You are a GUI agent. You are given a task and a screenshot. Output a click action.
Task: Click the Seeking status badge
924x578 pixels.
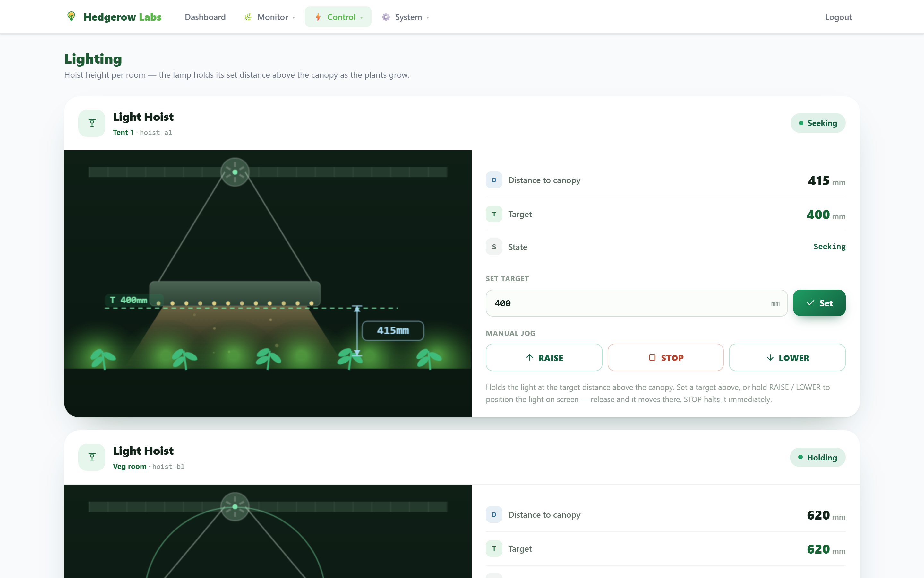coord(818,123)
